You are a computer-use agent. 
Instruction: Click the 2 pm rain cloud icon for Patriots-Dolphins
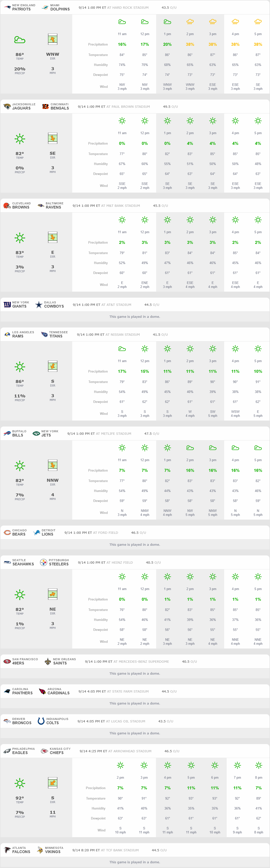(190, 22)
